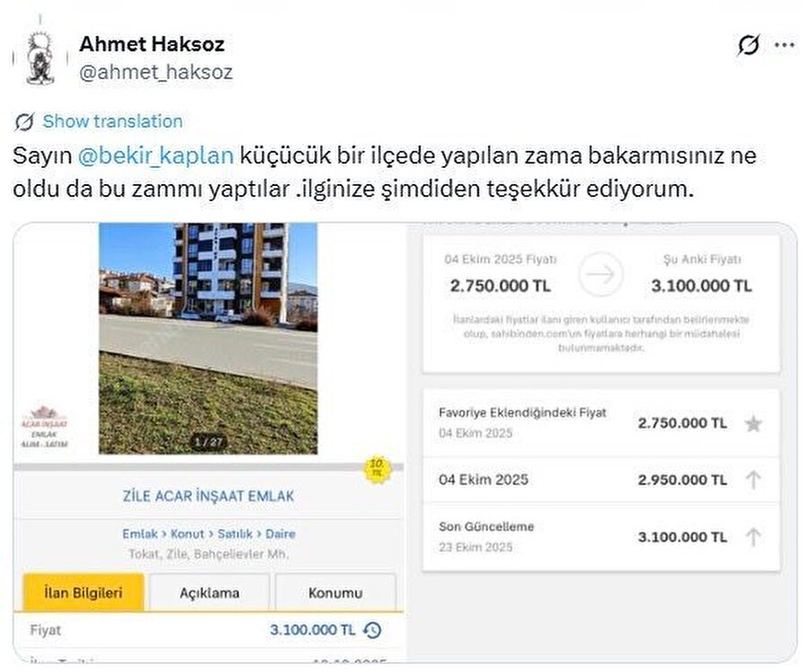Click up arrow on the Son Güncelleme row
The image size is (809, 672).
[x=753, y=536]
